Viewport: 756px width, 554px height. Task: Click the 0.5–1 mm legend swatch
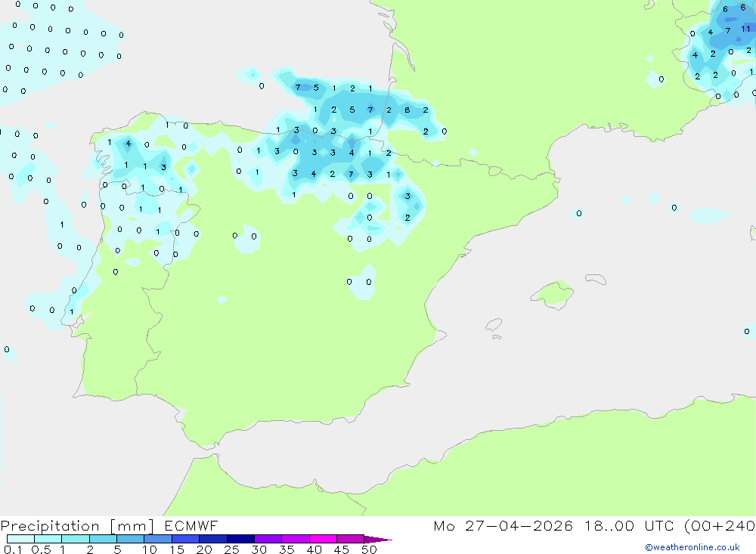pyautogui.click(x=48, y=539)
